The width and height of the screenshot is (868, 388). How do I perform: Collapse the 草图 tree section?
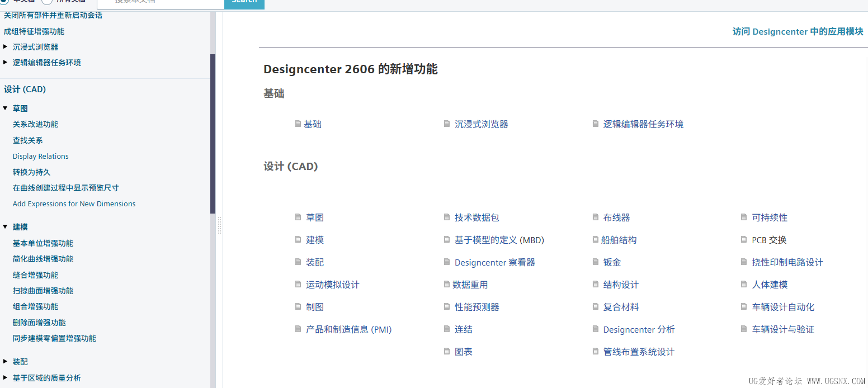click(x=6, y=108)
